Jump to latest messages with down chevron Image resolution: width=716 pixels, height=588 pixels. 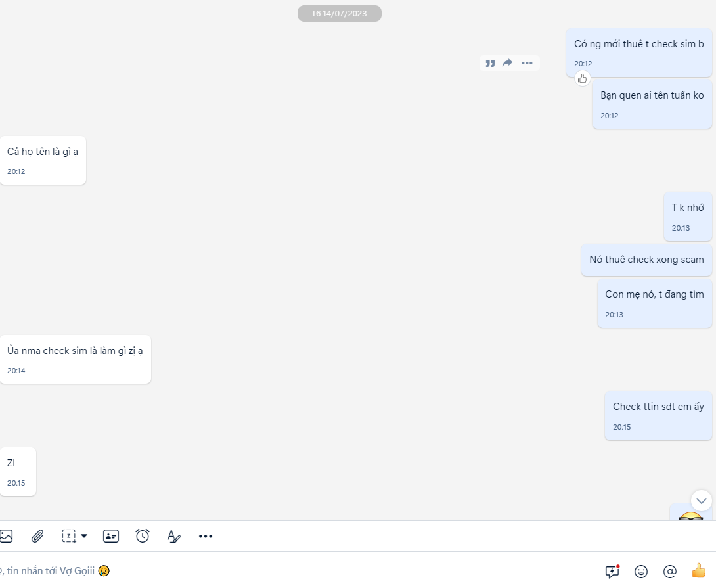pos(702,500)
